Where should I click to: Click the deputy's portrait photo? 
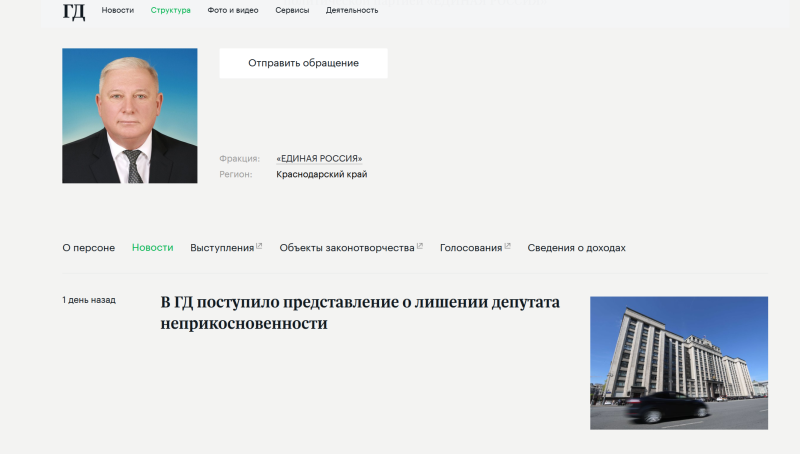pos(130,115)
